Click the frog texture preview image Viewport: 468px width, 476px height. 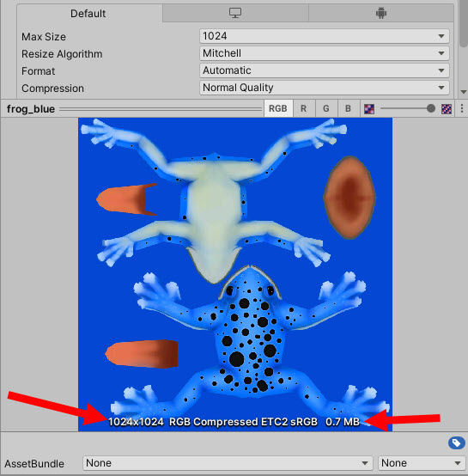pyautogui.click(x=235, y=274)
